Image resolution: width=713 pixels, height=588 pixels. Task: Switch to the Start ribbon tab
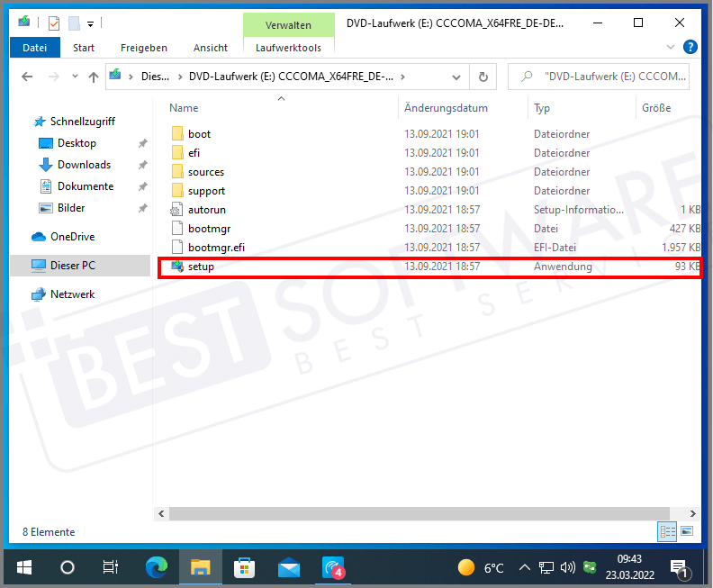tap(84, 48)
